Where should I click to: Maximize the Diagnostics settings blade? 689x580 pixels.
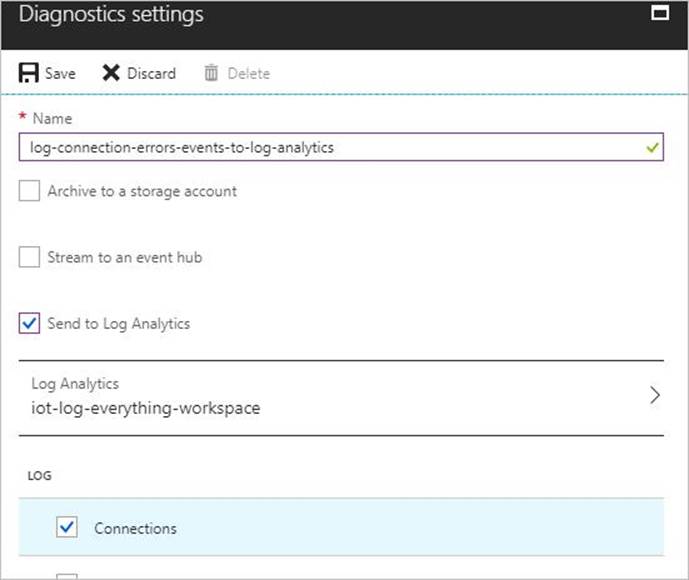(x=659, y=14)
